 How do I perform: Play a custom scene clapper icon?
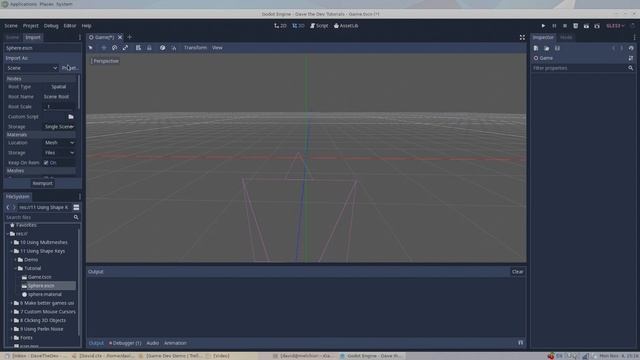(597, 26)
